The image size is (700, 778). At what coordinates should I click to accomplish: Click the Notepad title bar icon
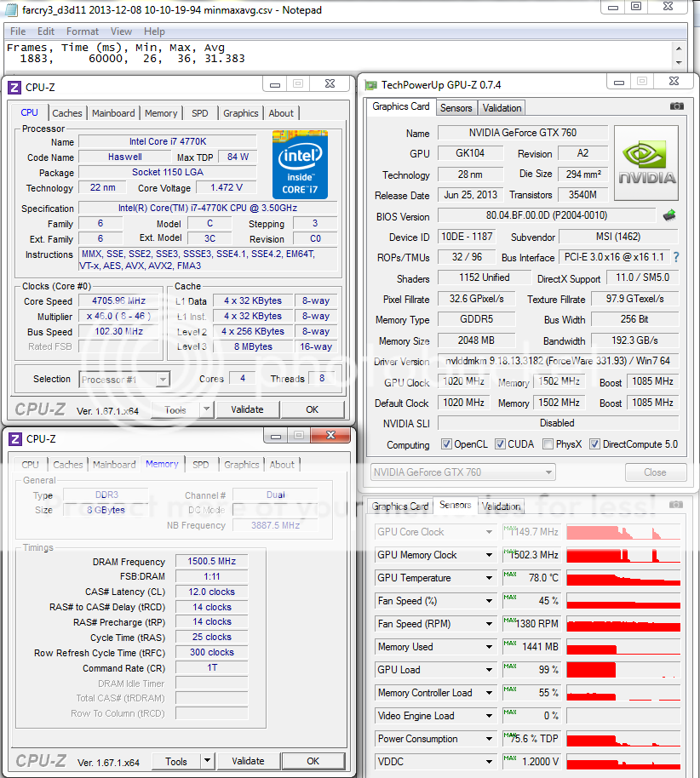point(11,9)
